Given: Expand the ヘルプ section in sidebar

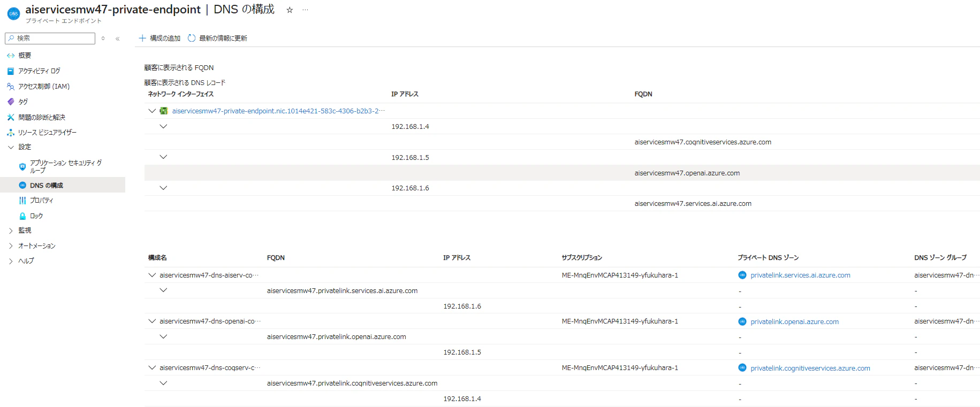Looking at the screenshot, I should tap(11, 261).
